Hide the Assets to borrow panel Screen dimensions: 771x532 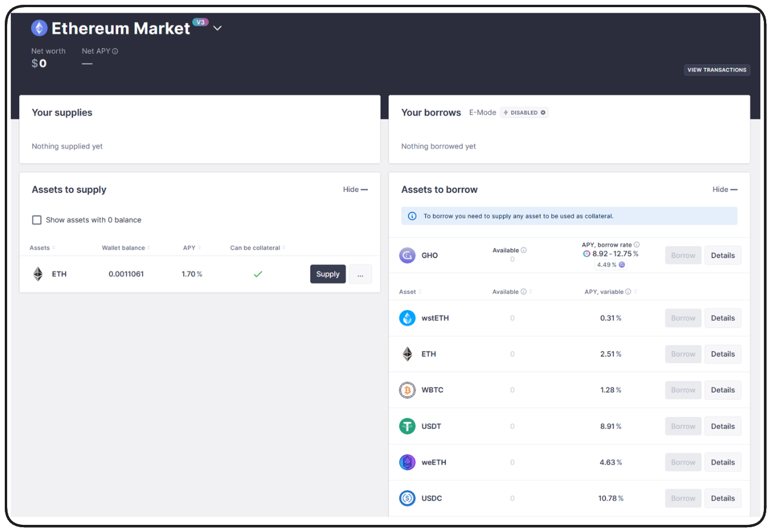724,190
